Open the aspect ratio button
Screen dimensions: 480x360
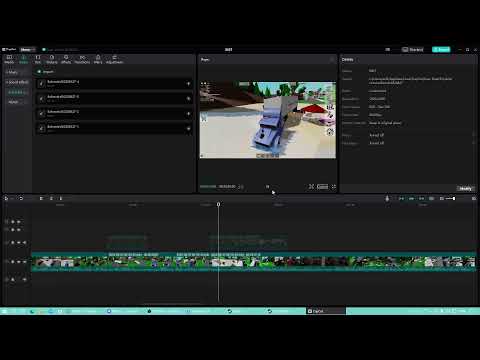[322, 187]
